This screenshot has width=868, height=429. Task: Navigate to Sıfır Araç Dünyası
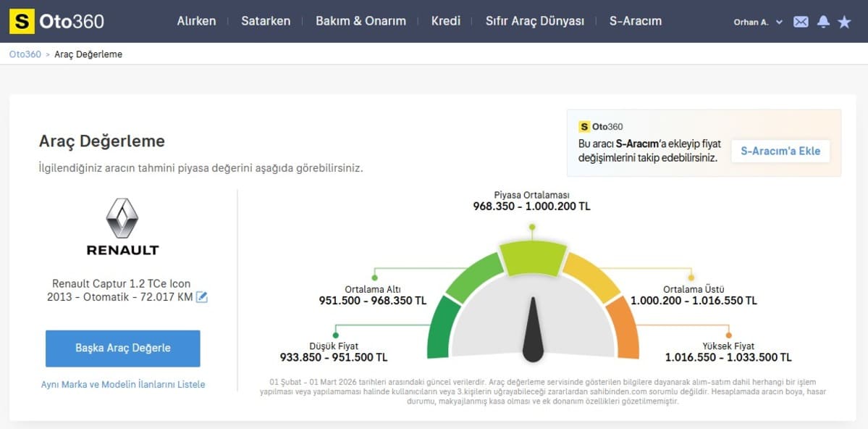(x=535, y=21)
